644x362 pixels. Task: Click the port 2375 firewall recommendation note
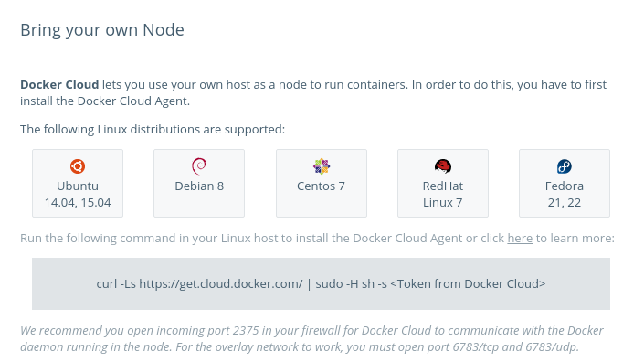[x=311, y=338]
